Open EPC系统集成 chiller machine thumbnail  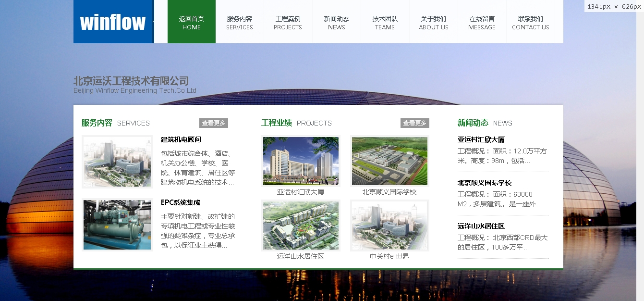(117, 225)
